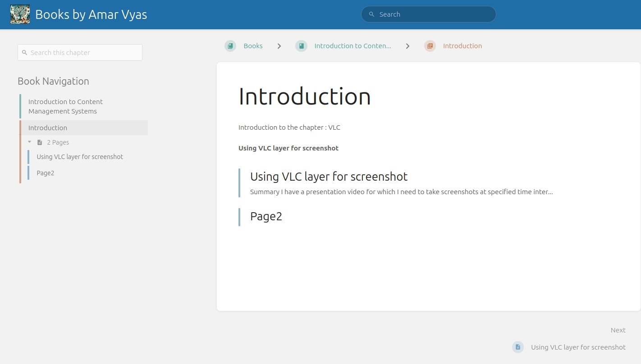
Task: Click magnifier icon in chapter search box
Action: (x=24, y=52)
